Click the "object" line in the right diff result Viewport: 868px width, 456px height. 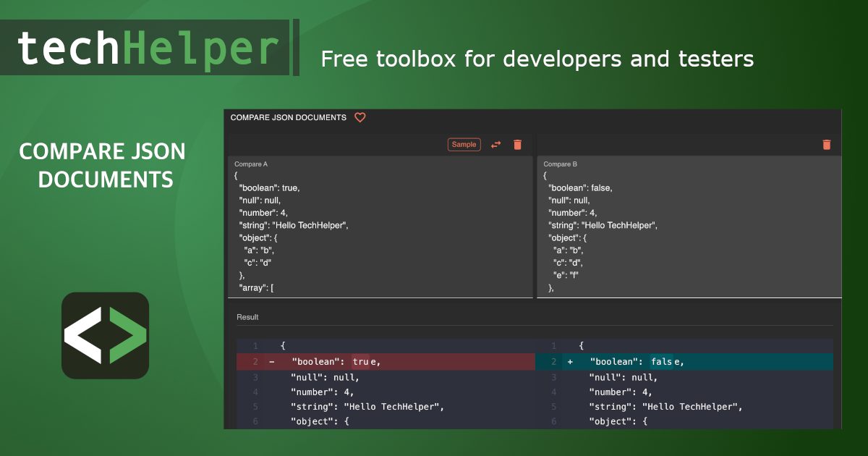click(x=618, y=421)
